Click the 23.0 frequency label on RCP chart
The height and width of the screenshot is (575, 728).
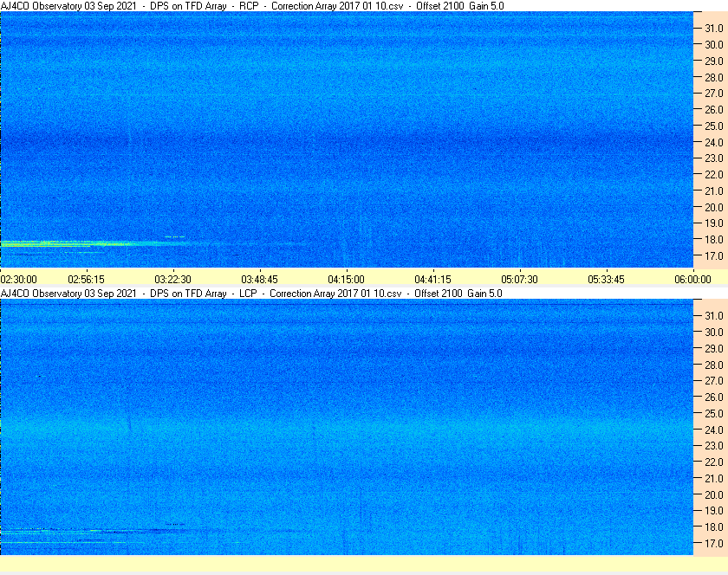coord(714,158)
